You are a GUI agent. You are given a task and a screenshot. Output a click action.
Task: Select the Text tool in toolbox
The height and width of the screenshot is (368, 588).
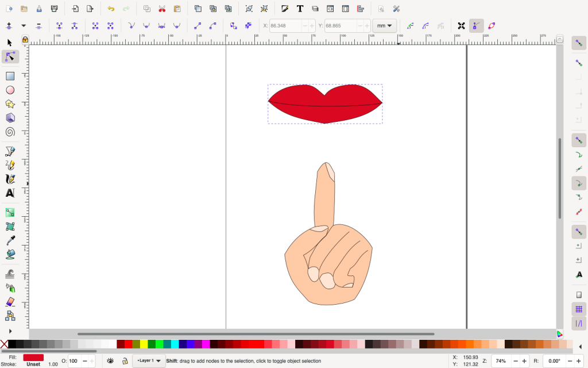tap(10, 193)
